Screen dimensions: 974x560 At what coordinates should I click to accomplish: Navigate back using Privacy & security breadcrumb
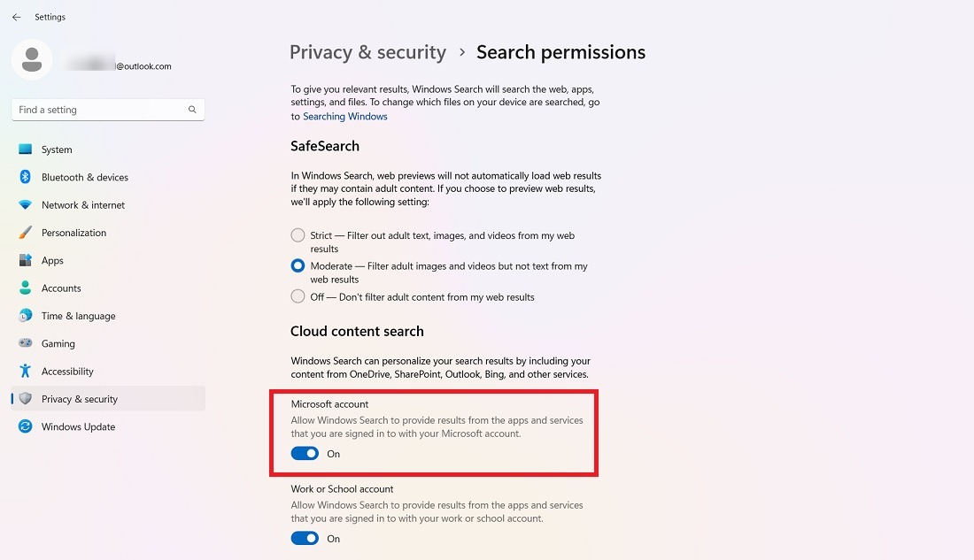click(367, 52)
